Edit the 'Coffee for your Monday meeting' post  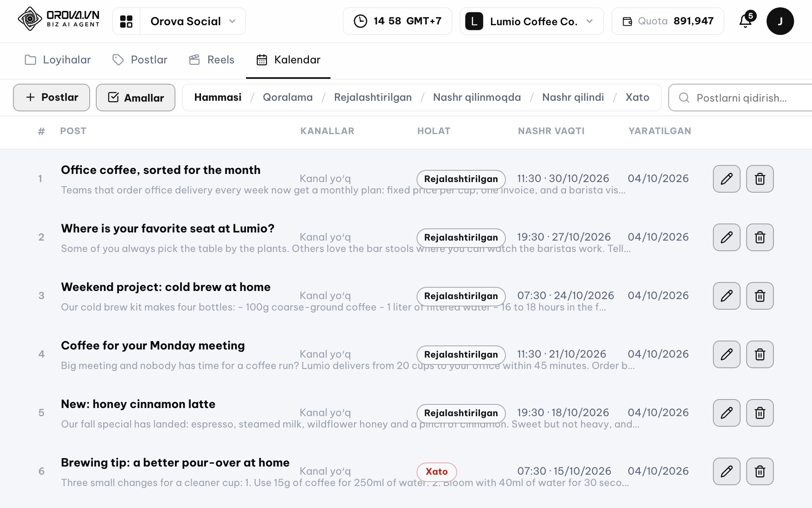point(727,354)
